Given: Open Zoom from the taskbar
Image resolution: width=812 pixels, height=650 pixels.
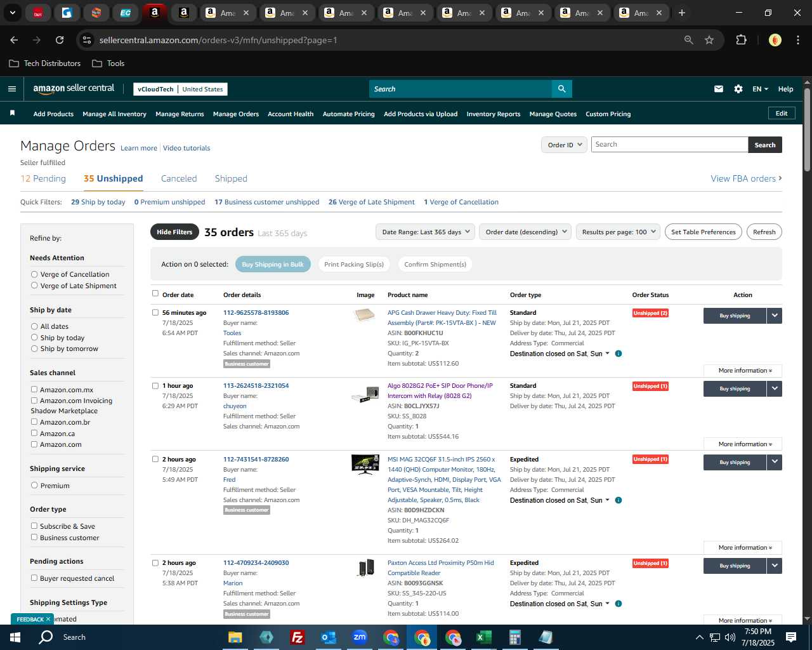Looking at the screenshot, I should pos(360,637).
